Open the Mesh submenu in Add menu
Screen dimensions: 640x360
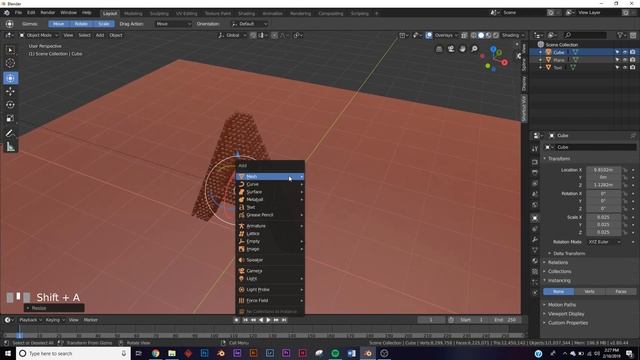[x=270, y=177]
